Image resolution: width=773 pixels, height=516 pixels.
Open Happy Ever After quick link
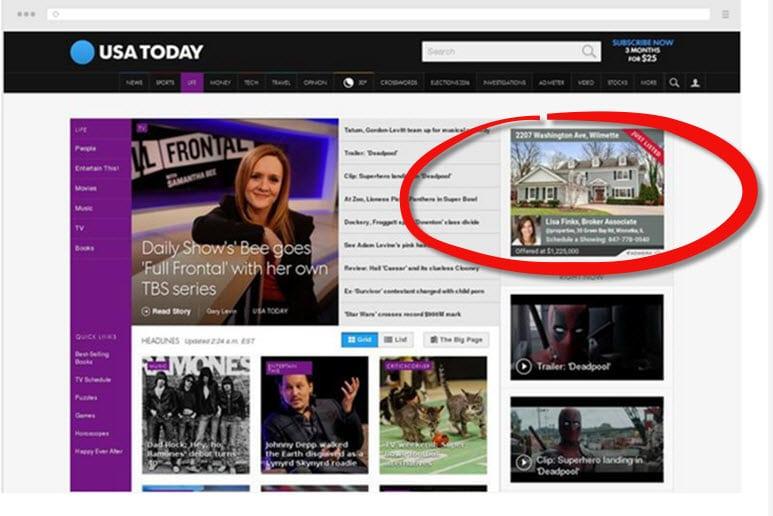pyautogui.click(x=99, y=451)
